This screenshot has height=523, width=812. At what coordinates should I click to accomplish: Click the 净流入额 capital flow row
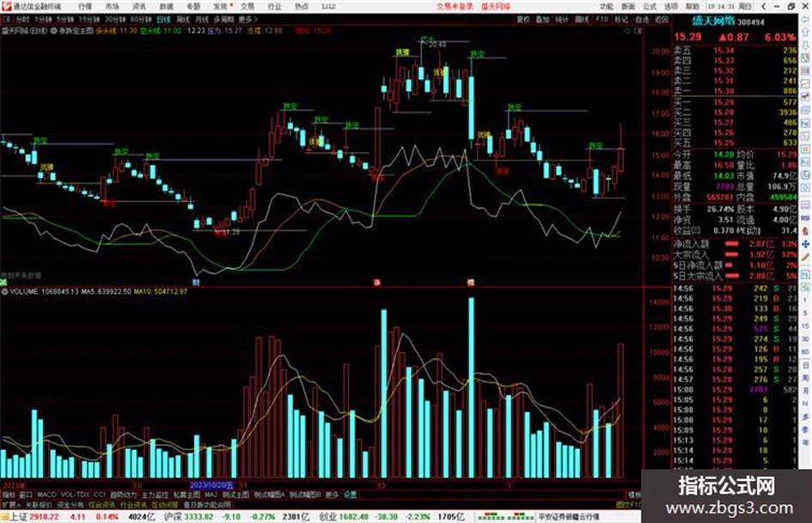tap(735, 244)
